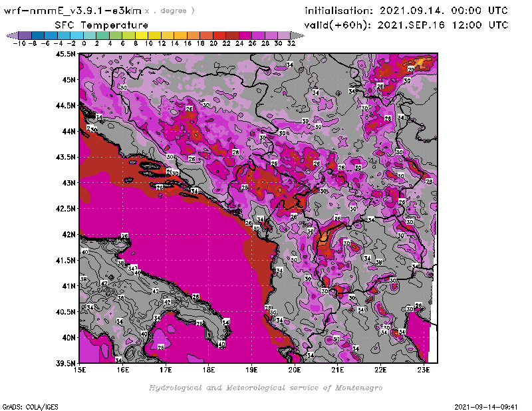Image resolution: width=532 pixels, height=411 pixels.
Task: Click legend swatch between 6 and 8
Action: coord(128,35)
